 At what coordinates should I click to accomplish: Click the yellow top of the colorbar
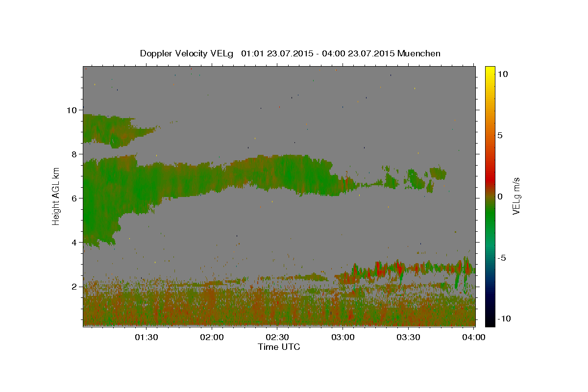click(x=490, y=71)
